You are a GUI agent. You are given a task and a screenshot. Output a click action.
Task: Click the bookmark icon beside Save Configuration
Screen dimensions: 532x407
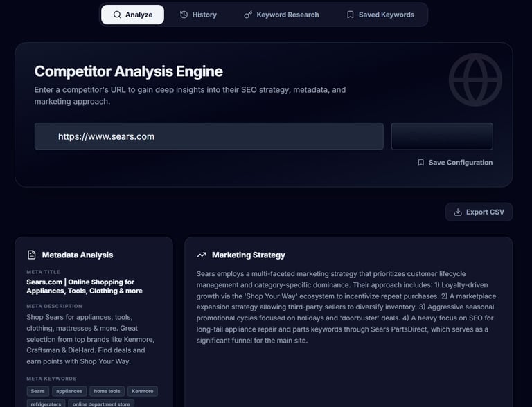point(420,163)
